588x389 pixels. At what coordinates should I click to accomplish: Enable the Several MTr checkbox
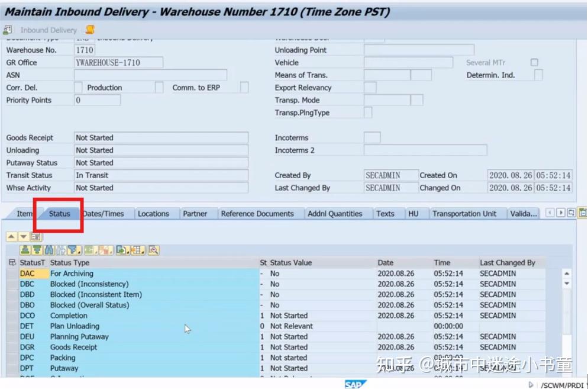coord(534,62)
